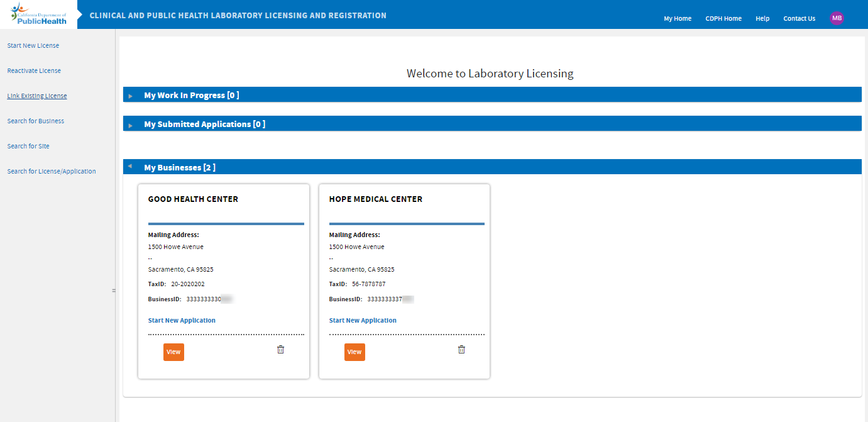Go to CDPH Home
Screen dimensions: 868x422
click(x=723, y=18)
